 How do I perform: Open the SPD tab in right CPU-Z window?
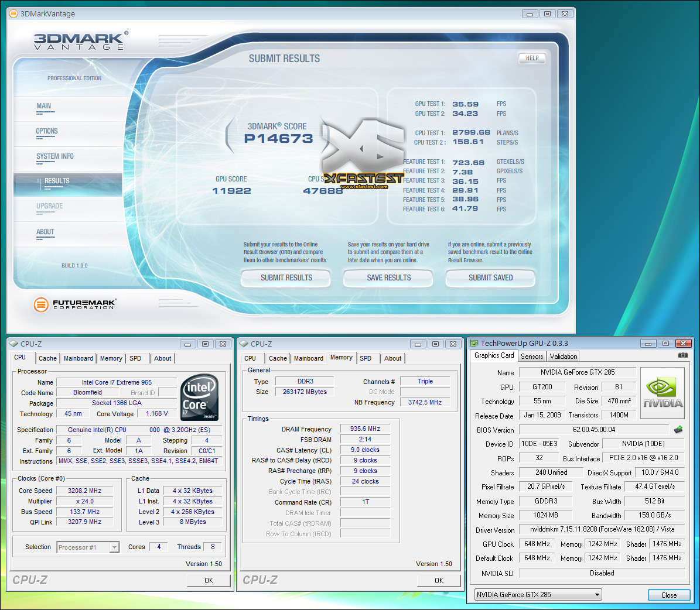(366, 358)
